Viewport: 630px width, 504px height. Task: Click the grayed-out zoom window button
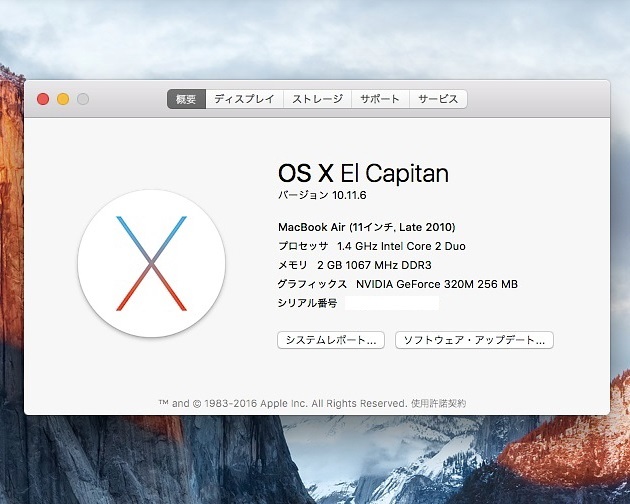(x=83, y=99)
